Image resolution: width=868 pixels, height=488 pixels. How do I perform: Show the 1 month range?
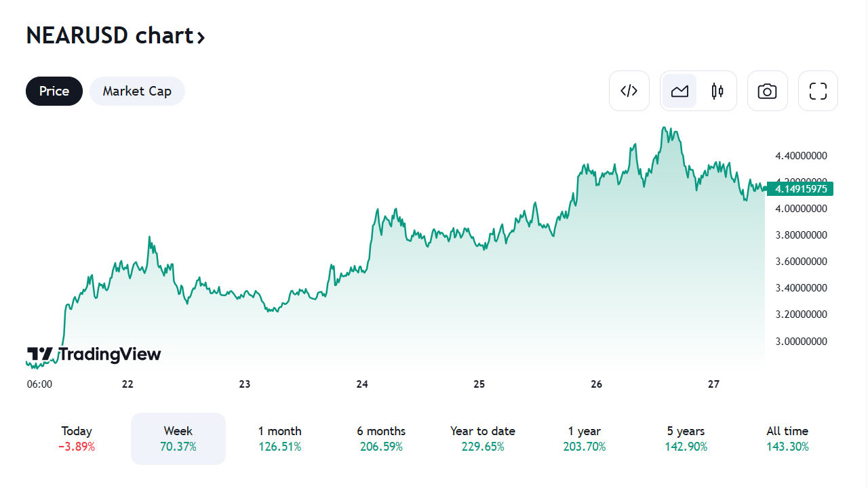click(279, 439)
